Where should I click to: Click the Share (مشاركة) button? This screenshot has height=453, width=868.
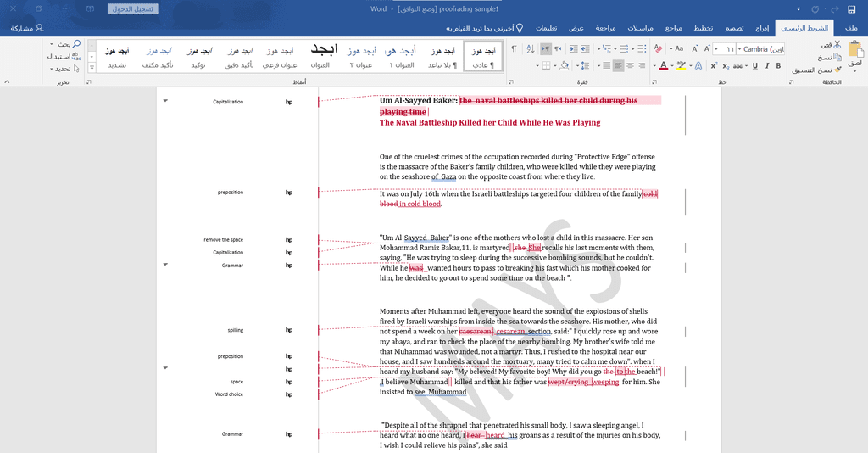tap(26, 28)
